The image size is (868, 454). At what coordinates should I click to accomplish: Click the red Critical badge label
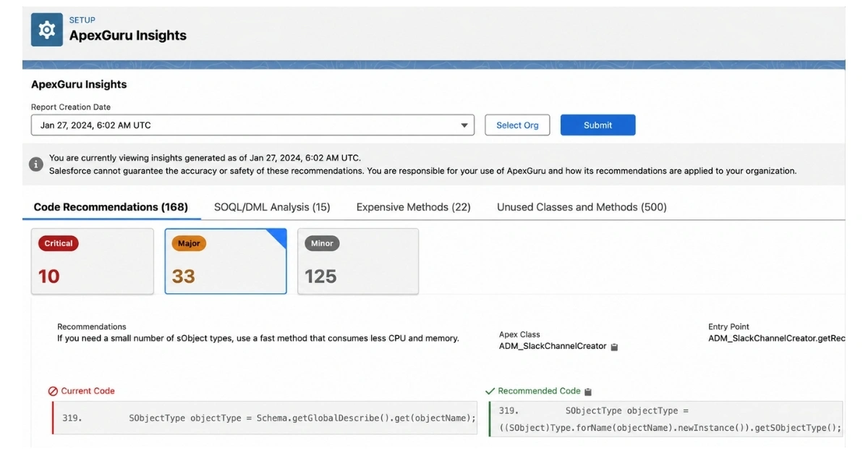tap(59, 243)
